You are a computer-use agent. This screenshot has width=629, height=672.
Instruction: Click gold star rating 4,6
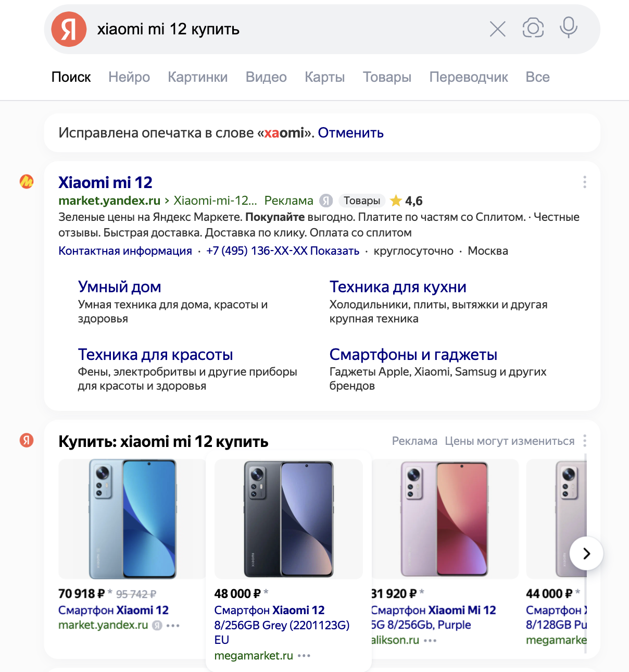click(396, 201)
